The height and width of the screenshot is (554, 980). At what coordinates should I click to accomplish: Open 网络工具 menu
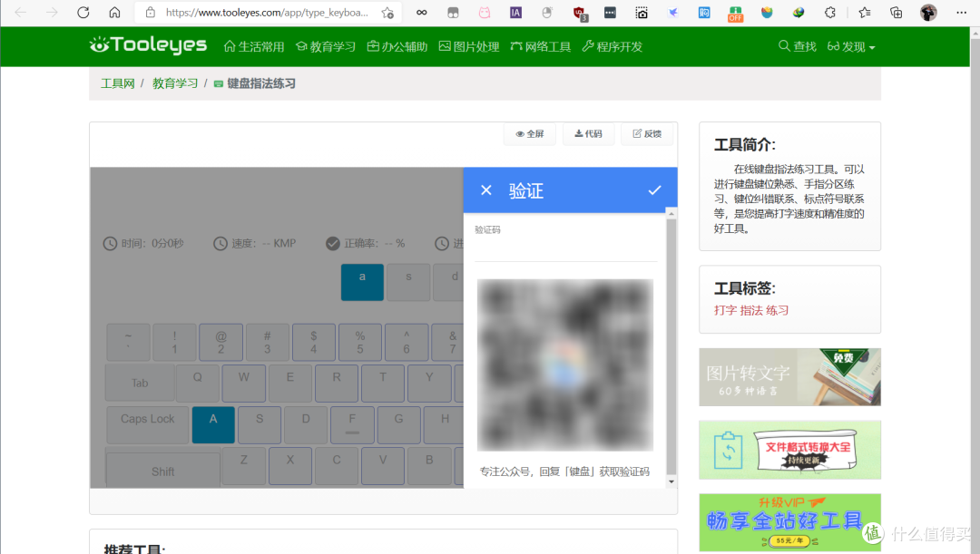(x=541, y=47)
